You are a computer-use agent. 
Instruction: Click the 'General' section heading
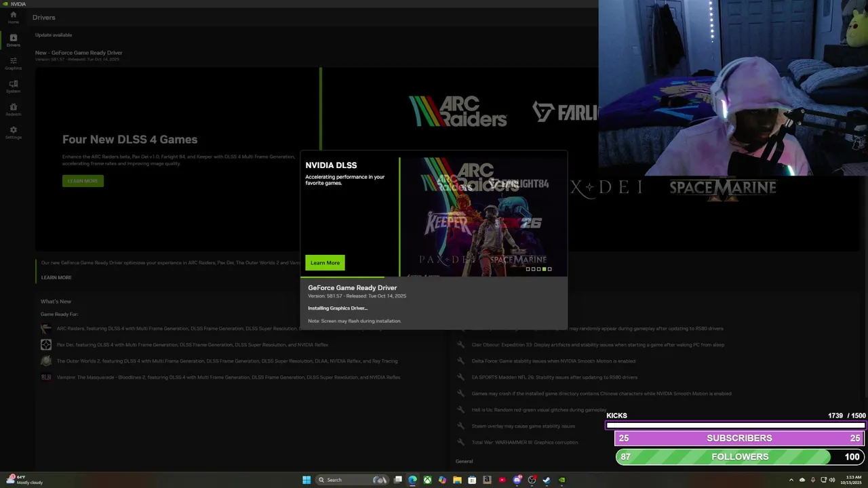click(465, 462)
